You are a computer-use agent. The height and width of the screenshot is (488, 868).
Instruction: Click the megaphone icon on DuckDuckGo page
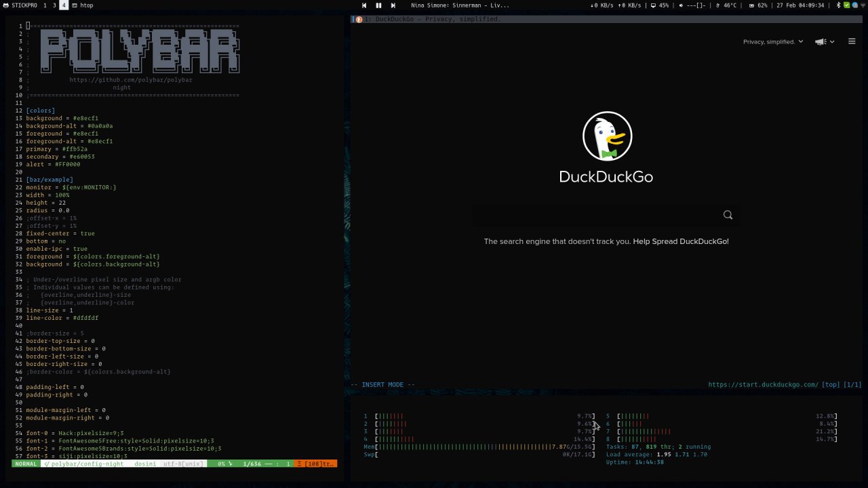(821, 42)
